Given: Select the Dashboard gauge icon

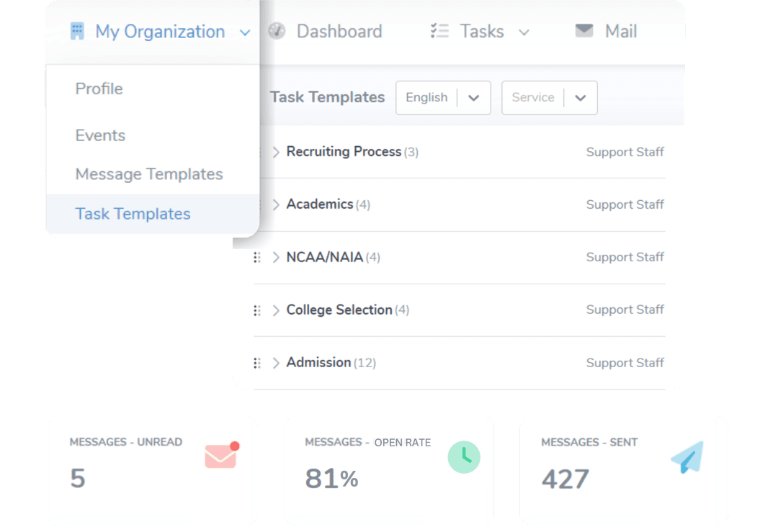Looking at the screenshot, I should point(277,31).
